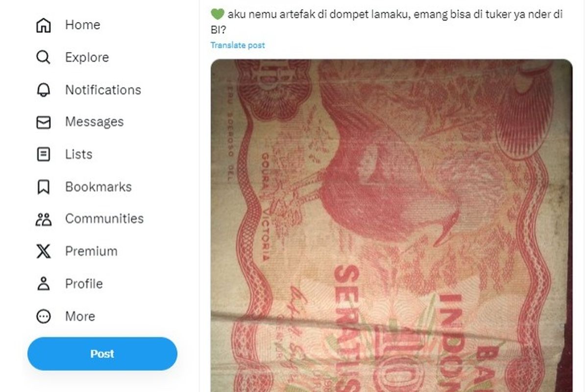The image size is (588, 392).
Task: Open the Bookmarks menu label
Action: 98,187
